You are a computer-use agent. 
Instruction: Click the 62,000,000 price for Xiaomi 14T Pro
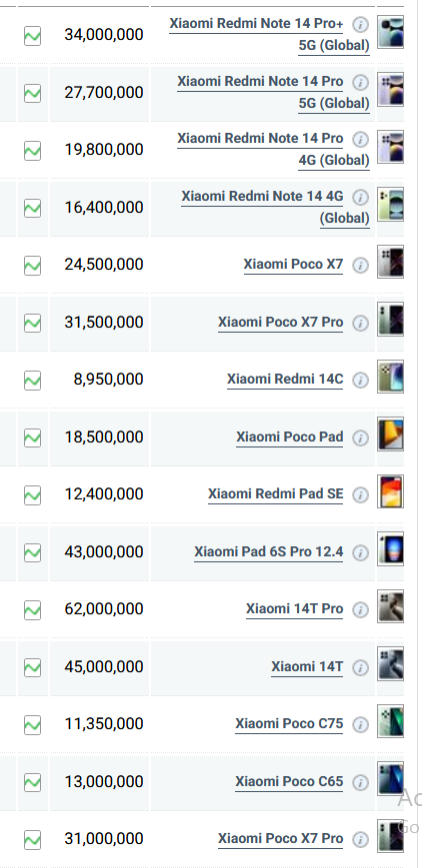(x=104, y=609)
